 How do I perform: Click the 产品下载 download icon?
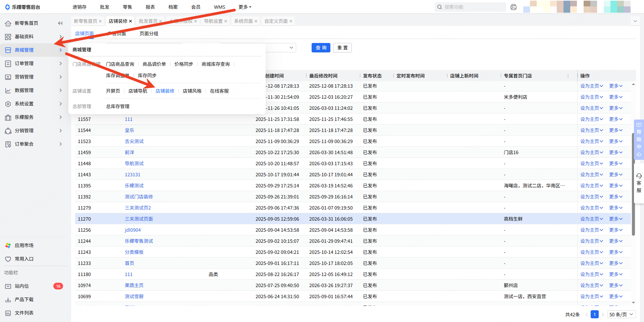(8, 300)
